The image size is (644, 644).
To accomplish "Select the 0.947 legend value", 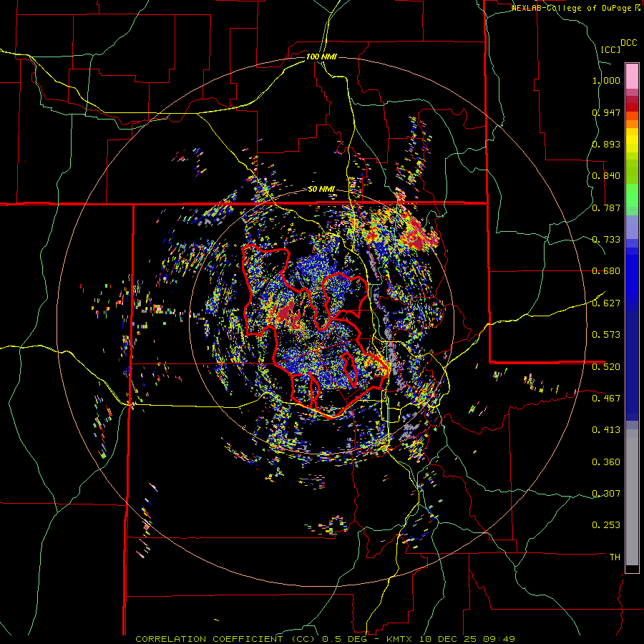I will pos(606,112).
